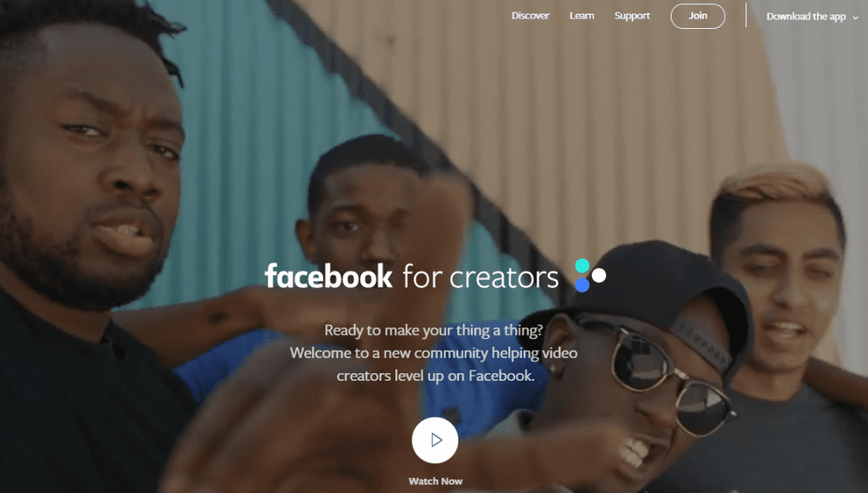The height and width of the screenshot is (493, 868).
Task: Go to the Support page
Action: pos(633,15)
